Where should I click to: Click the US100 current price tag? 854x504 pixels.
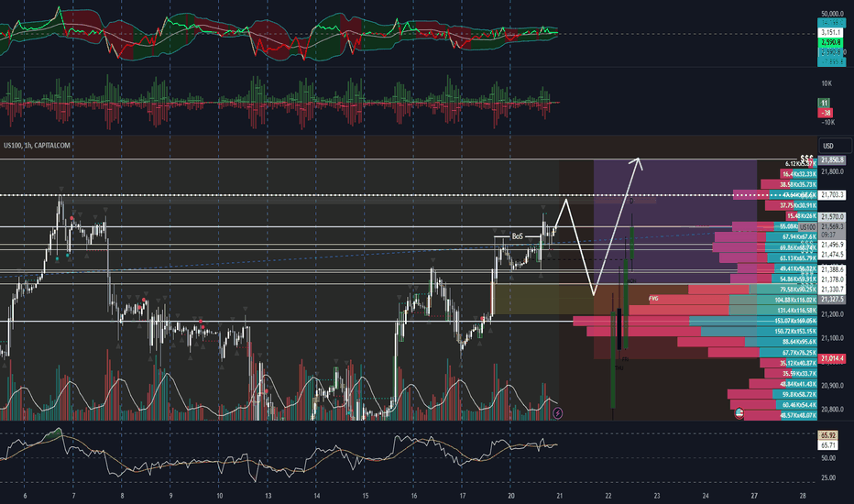[x=807, y=227]
